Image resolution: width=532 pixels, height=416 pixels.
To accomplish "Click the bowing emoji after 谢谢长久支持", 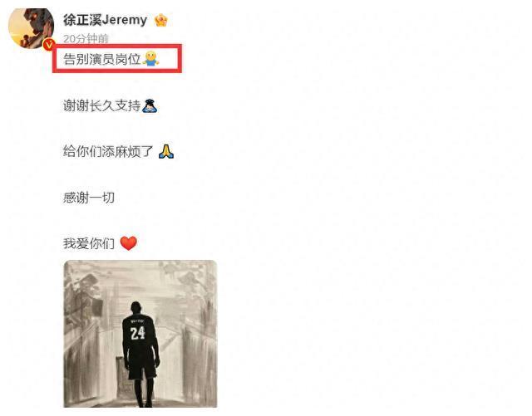I will click(150, 105).
